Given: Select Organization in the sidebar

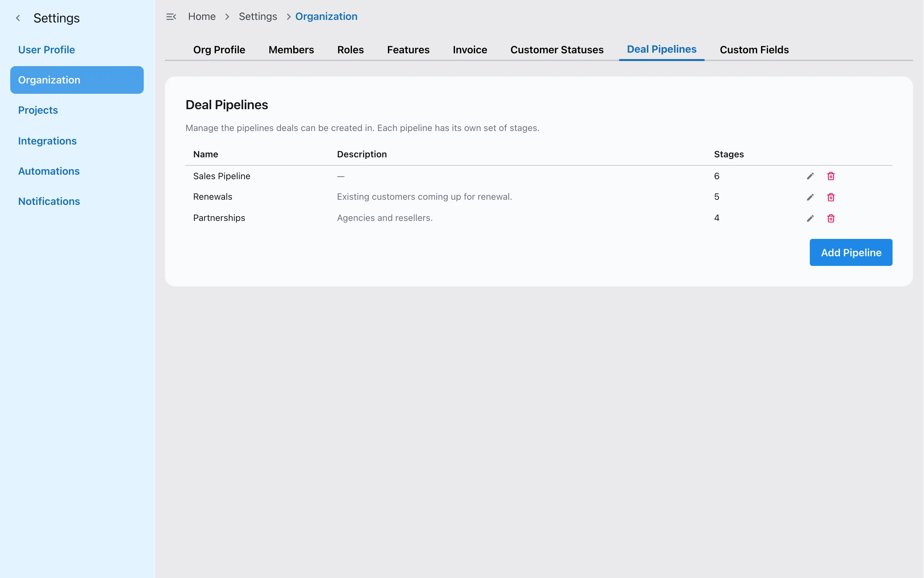Looking at the screenshot, I should click(x=77, y=80).
